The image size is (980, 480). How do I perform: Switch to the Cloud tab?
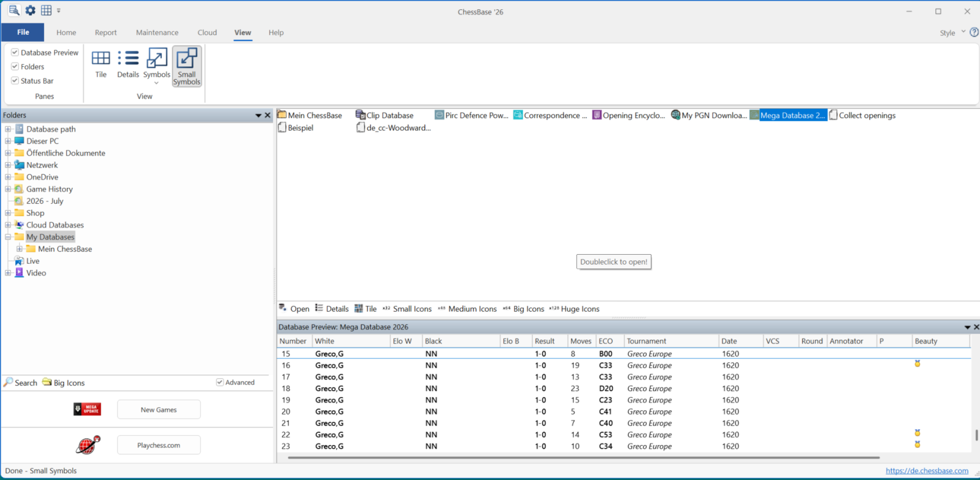point(207,32)
